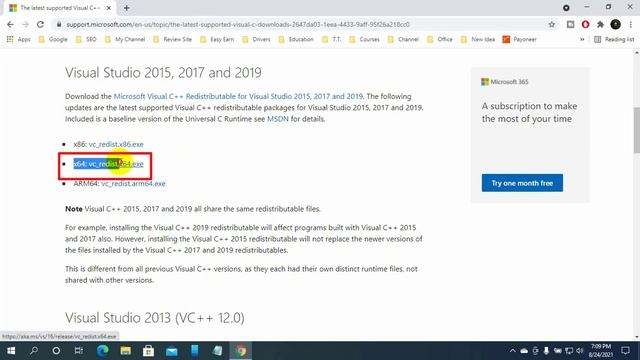Open the Office bookmark folder
The height and width of the screenshot is (360, 640).
pos(440,40)
